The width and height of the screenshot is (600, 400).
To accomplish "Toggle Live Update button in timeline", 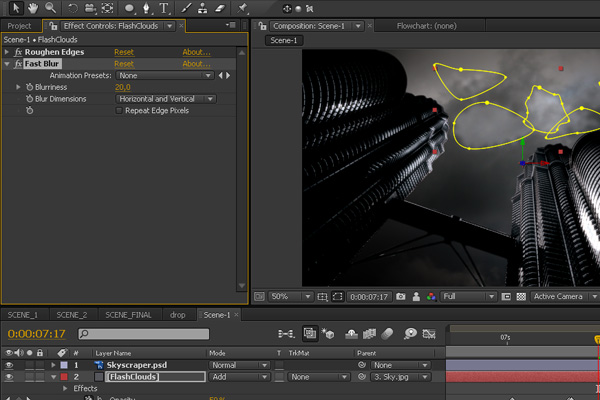I will (310, 333).
